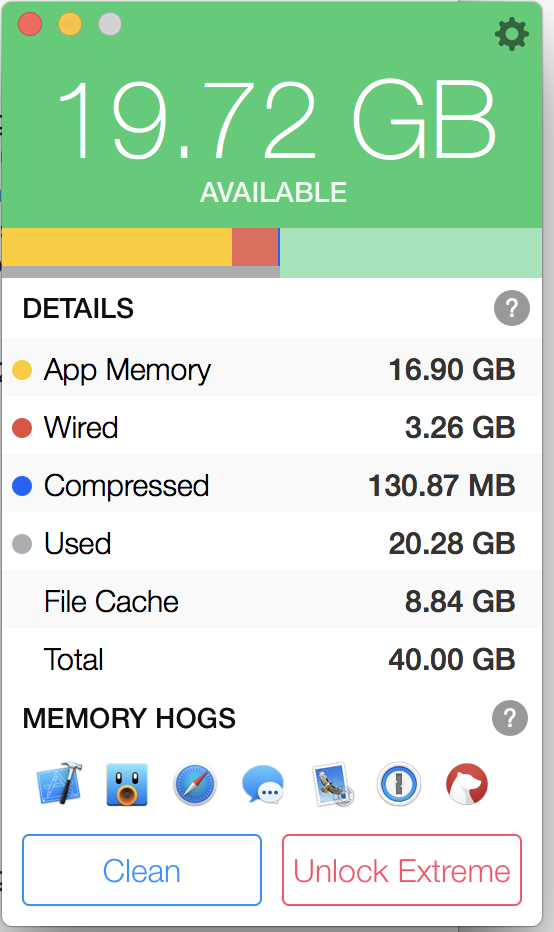This screenshot has width=554, height=932.
Task: Click the Clean button
Action: [142, 870]
